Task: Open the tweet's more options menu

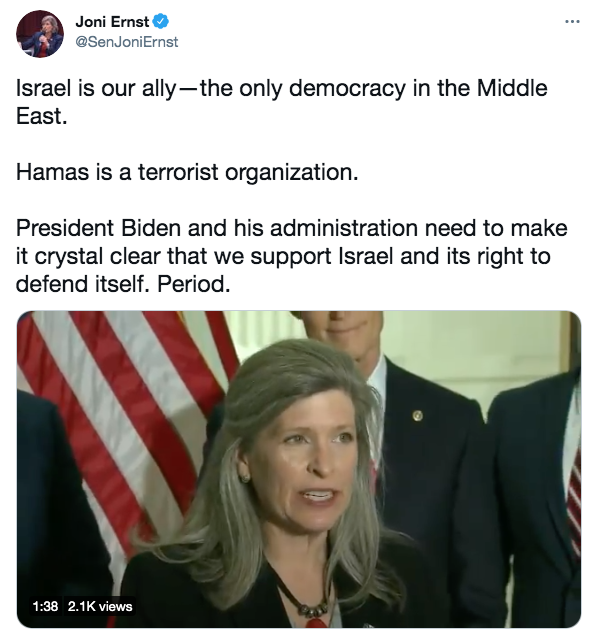Action: 572,22
